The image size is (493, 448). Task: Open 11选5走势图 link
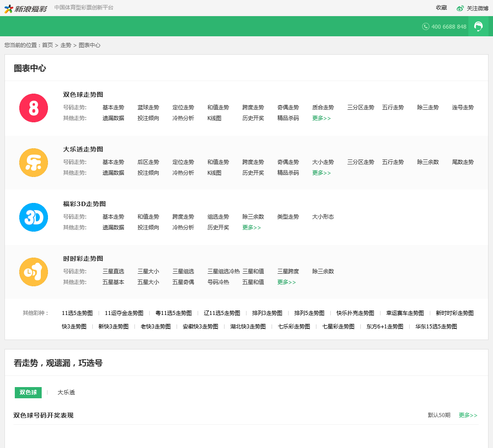pos(78,313)
